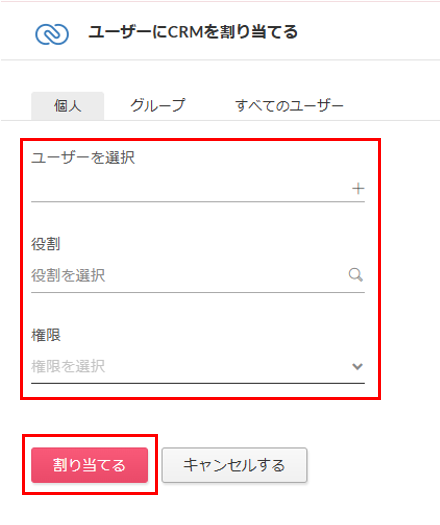Switch to the 個人 tab
This screenshot has width=440, height=525.
68,106
